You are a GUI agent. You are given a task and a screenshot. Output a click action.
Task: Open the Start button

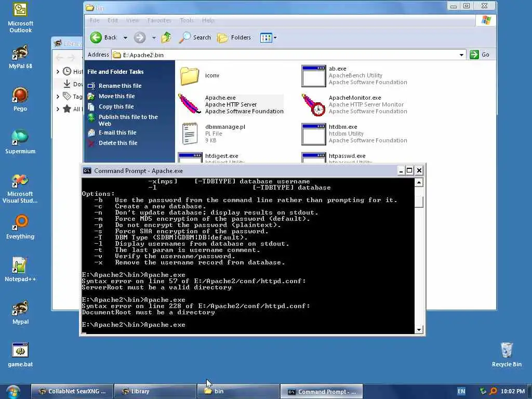coord(13,392)
